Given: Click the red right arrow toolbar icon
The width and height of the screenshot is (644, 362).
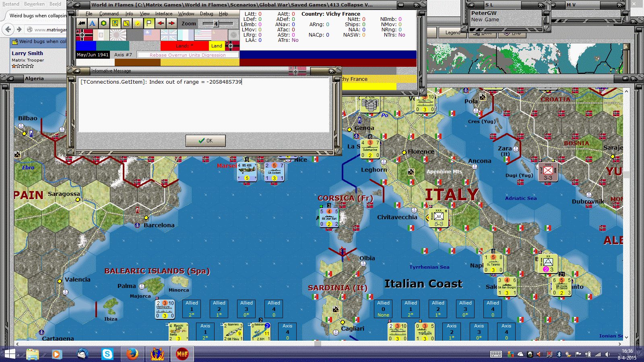Looking at the screenshot, I should coord(171,23).
